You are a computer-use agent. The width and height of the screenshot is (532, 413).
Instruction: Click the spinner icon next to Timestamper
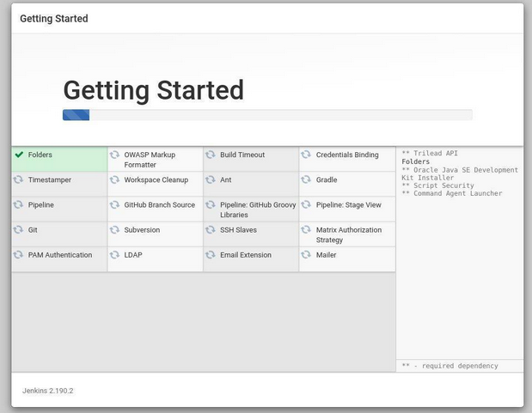coord(18,180)
